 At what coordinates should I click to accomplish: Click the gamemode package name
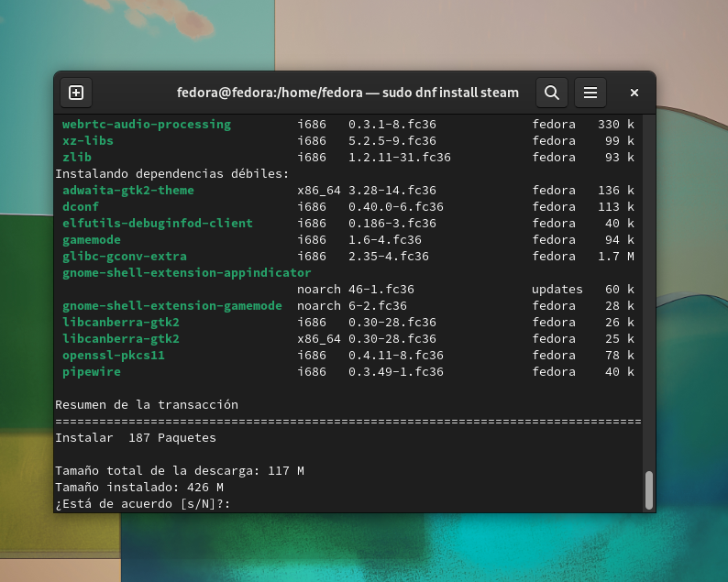(92, 240)
